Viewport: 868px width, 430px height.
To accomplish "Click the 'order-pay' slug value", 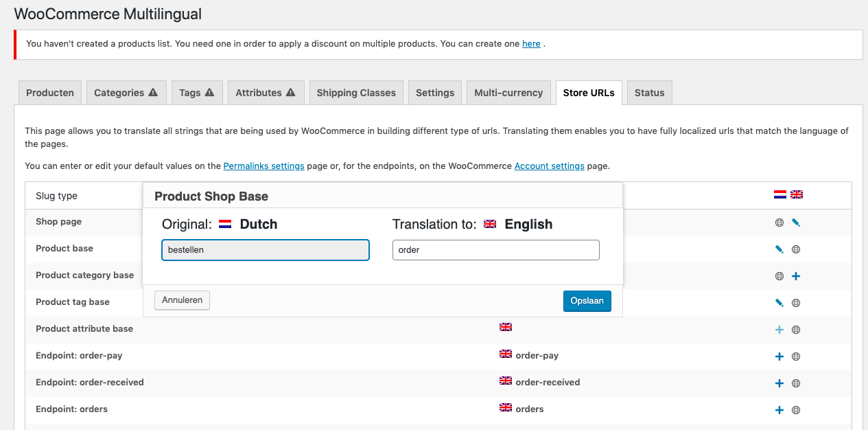I will pyautogui.click(x=537, y=356).
